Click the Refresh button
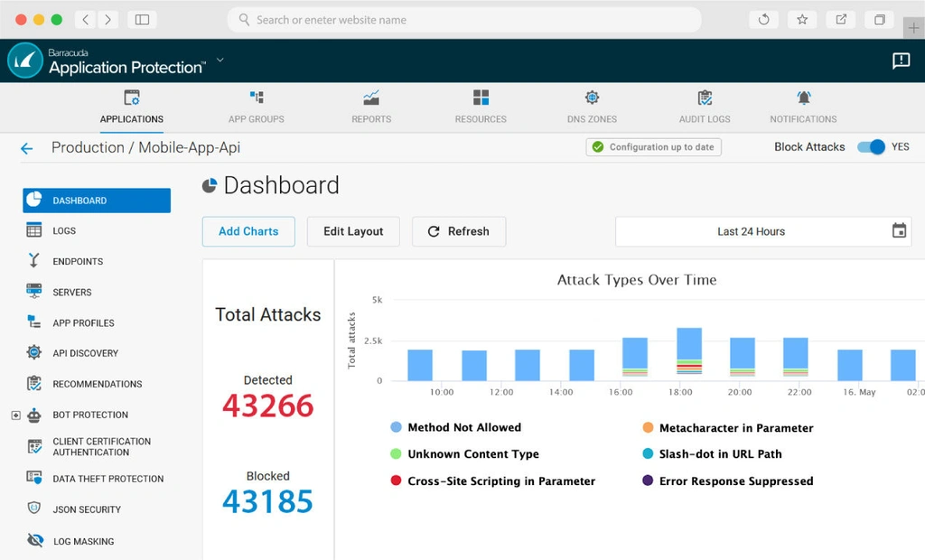925x560 pixels. click(x=459, y=231)
